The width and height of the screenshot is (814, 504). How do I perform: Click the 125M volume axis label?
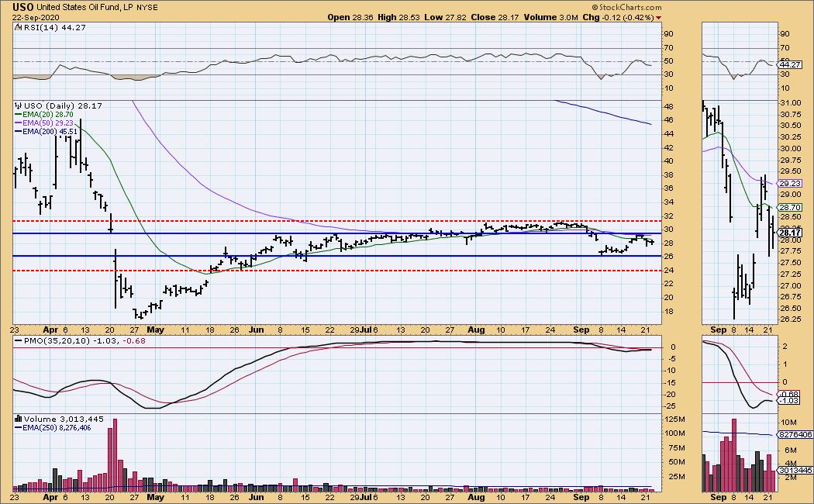(x=675, y=419)
